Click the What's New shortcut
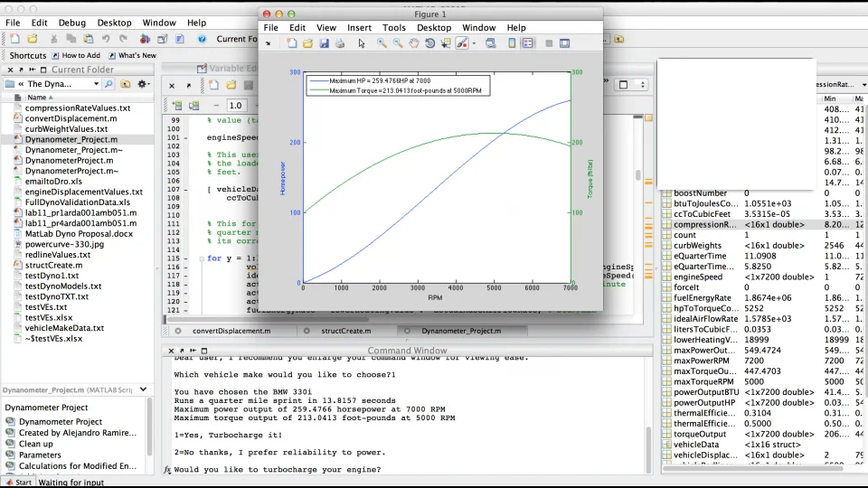 pyautogui.click(x=132, y=55)
